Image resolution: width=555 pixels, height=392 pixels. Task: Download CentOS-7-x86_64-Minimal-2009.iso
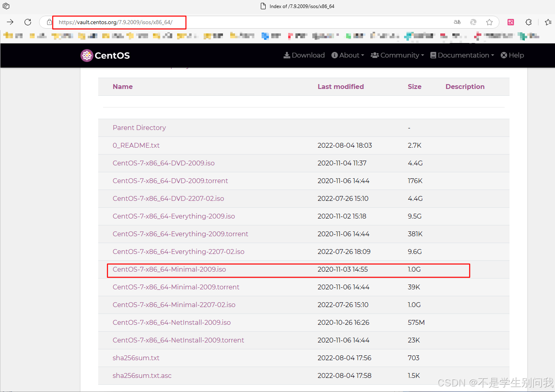point(169,269)
